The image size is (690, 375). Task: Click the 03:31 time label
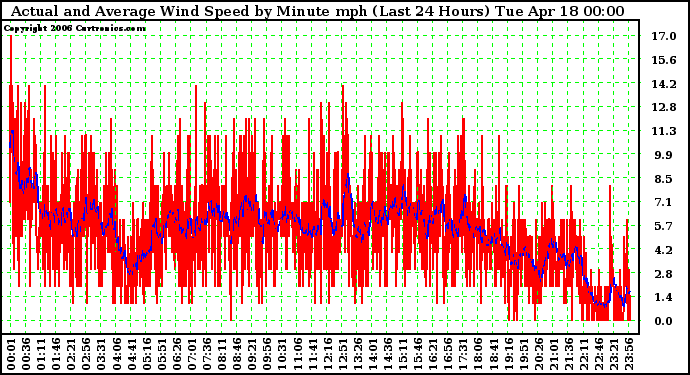pos(101,354)
